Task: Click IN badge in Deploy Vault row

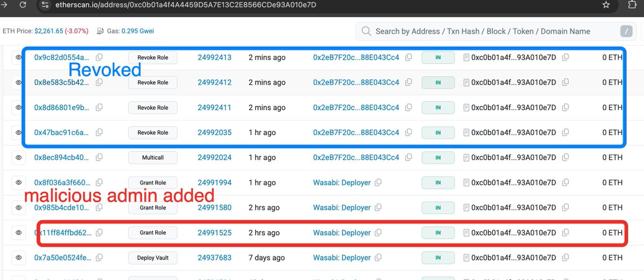Action: point(438,258)
